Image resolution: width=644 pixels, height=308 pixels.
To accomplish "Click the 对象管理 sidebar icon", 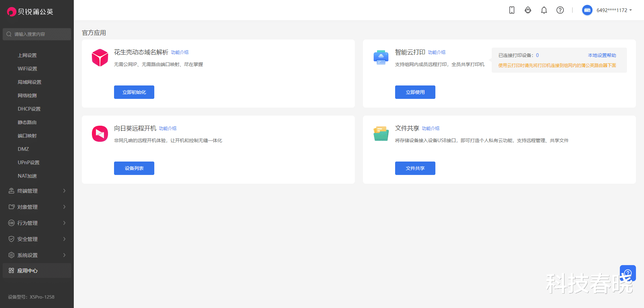I will coord(11,207).
